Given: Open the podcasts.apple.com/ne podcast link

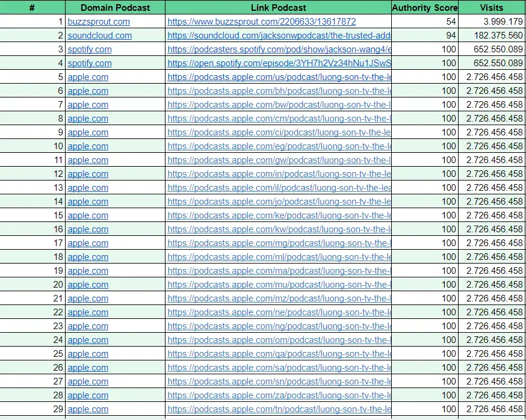Looking at the screenshot, I should [x=279, y=312].
